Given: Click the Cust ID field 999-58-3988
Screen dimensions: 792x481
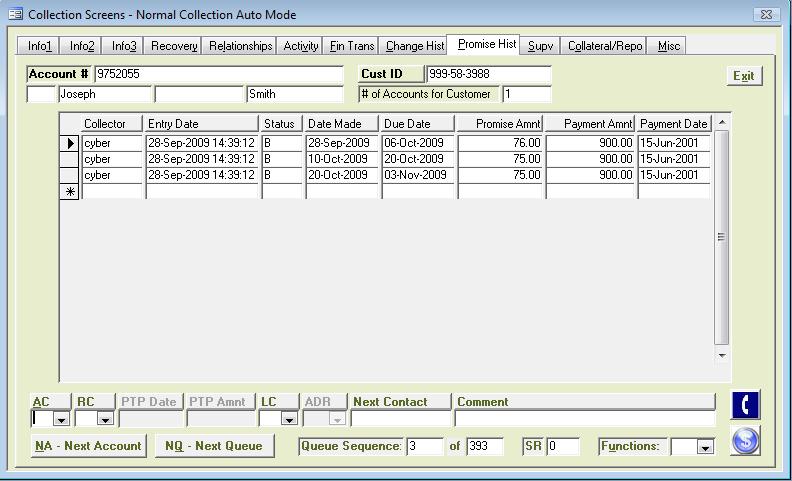Looking at the screenshot, I should pyautogui.click(x=488, y=74).
